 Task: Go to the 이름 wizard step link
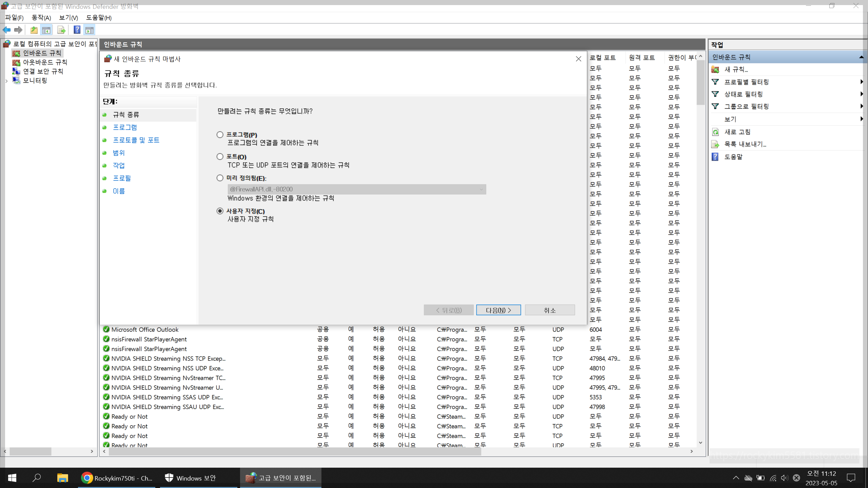click(x=119, y=191)
